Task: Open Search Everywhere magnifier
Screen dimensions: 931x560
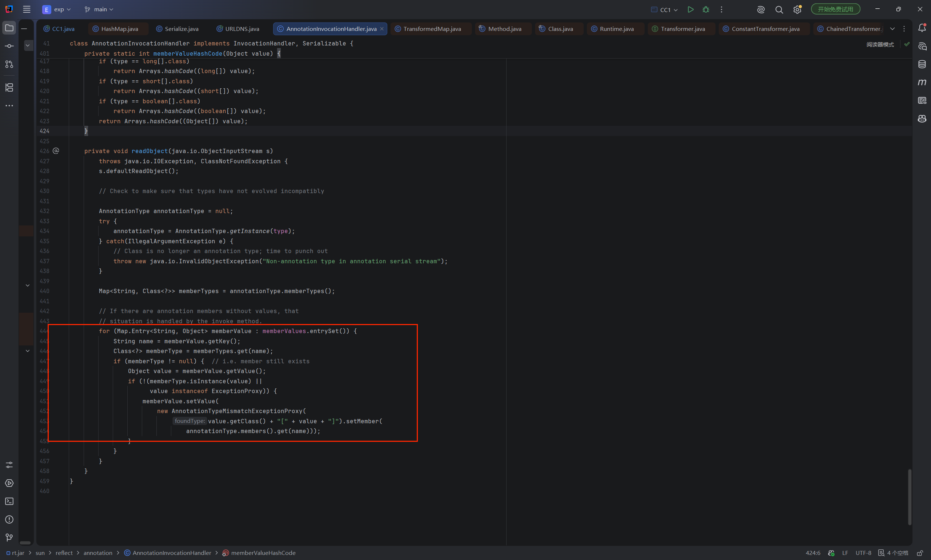Action: click(x=779, y=10)
